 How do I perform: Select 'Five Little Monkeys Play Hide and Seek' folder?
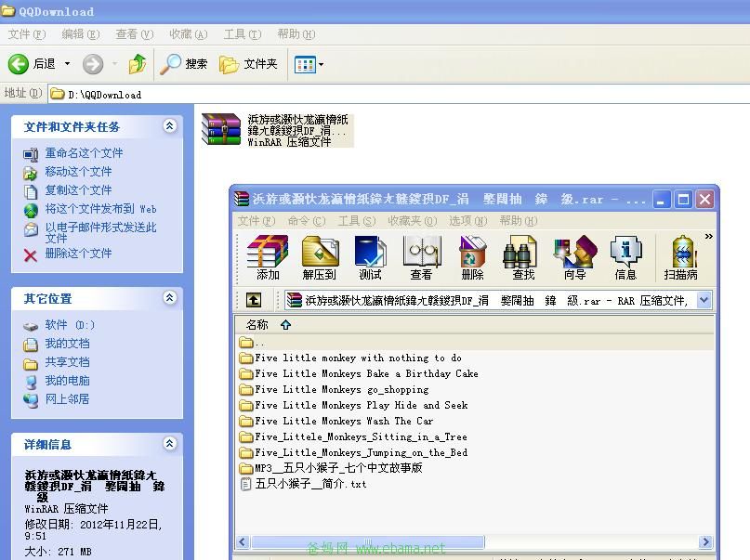pos(354,405)
